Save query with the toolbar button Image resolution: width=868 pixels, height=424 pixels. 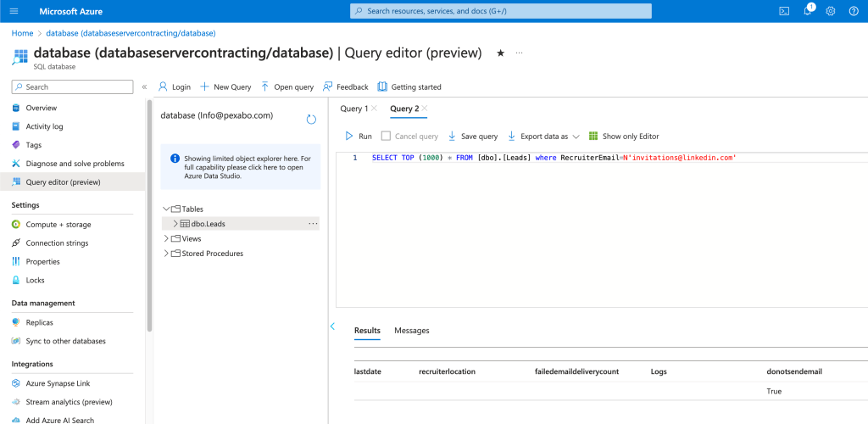[472, 137]
